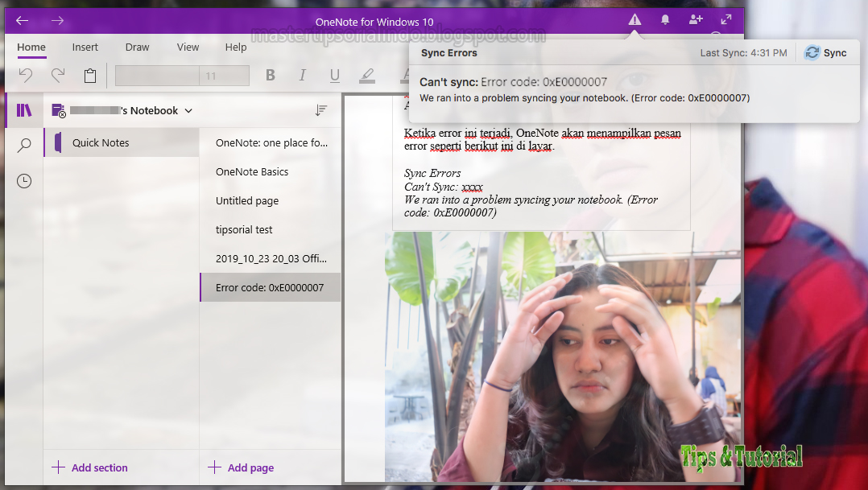Toggle bold formatting
The width and height of the screenshot is (868, 490).
(271, 75)
